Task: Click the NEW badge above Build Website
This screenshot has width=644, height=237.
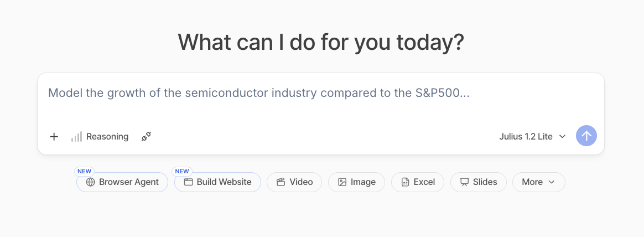Action: coord(182,171)
